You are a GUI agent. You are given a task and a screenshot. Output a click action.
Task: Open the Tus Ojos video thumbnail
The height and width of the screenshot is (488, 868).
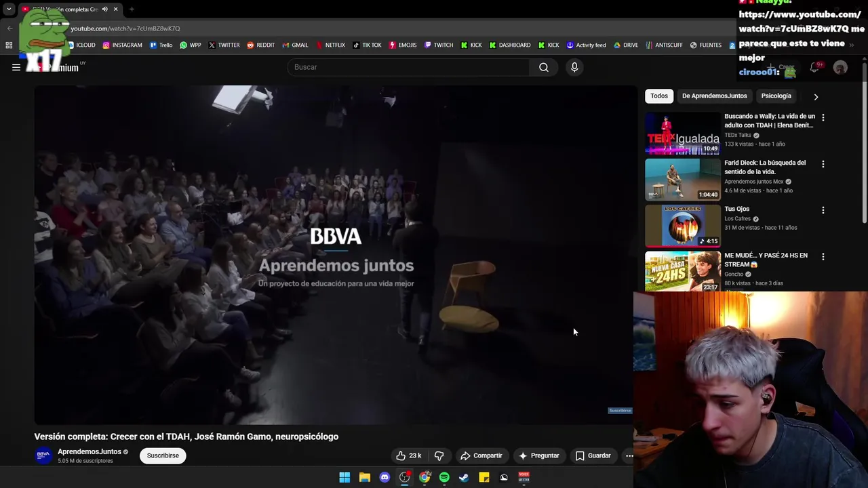[x=682, y=226]
